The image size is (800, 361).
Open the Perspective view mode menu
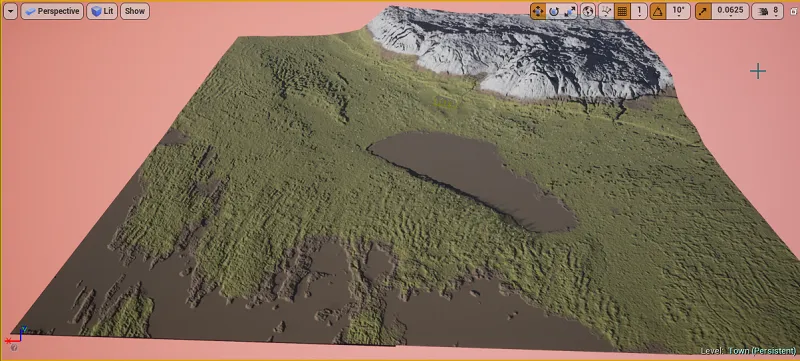point(52,11)
